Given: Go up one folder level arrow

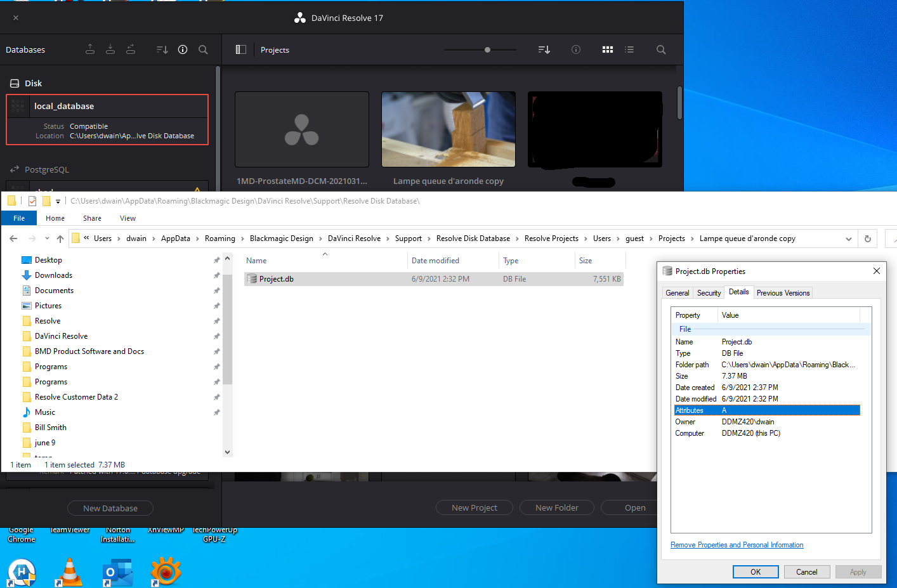Looking at the screenshot, I should (x=60, y=238).
